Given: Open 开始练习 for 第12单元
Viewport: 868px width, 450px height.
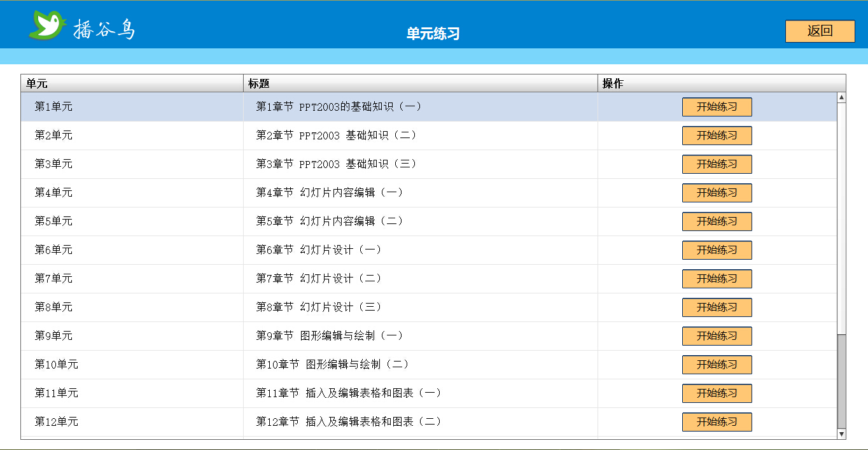Looking at the screenshot, I should pos(717,422).
